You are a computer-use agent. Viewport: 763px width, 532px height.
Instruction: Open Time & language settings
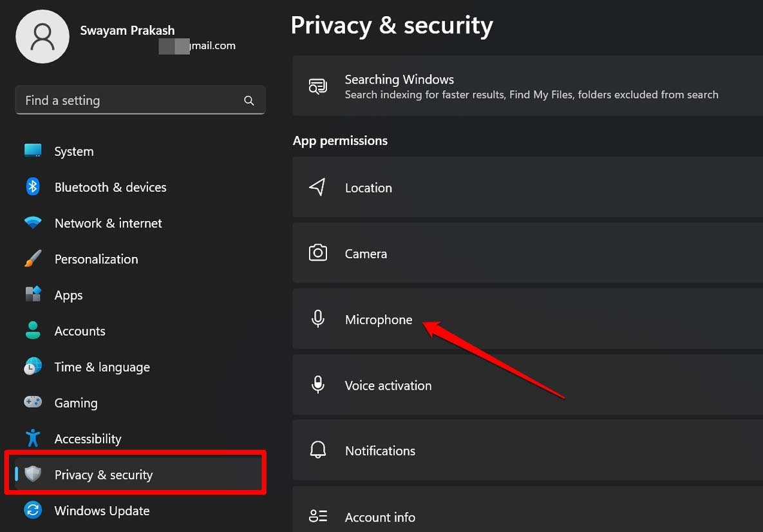102,367
